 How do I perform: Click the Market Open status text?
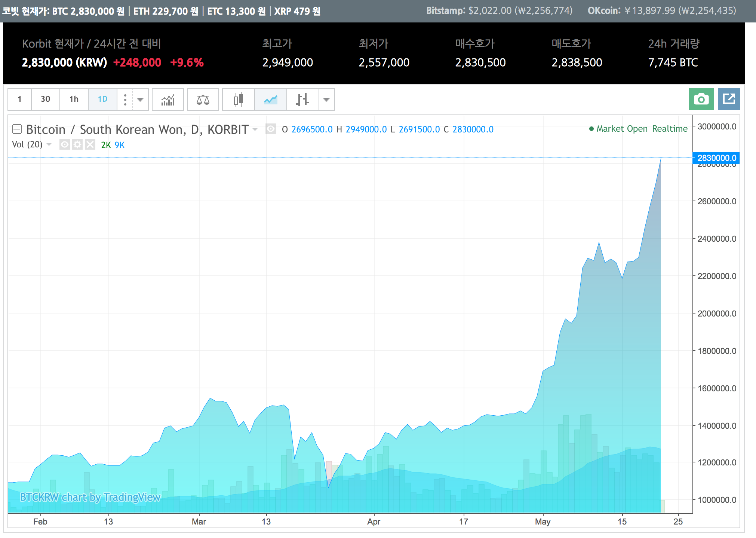coord(622,129)
